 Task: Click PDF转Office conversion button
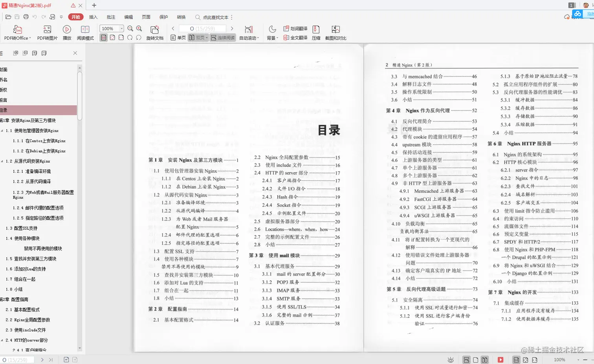coord(17,31)
